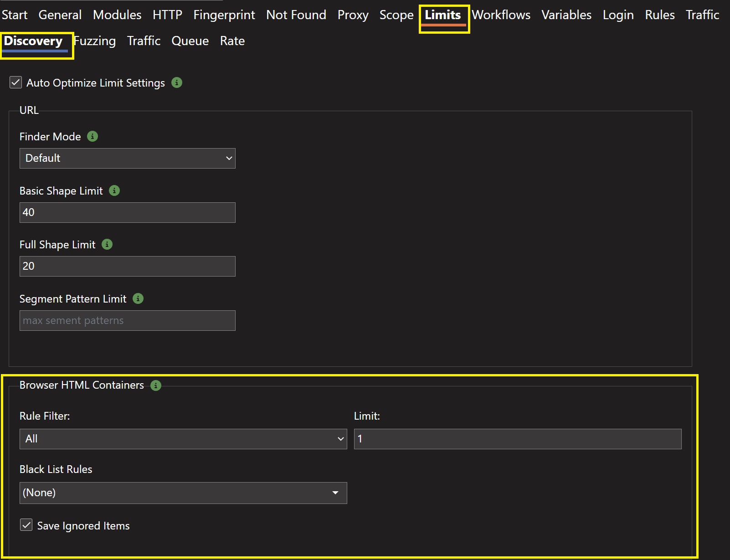Switch to the Workflows tab
The image size is (730, 560).
point(501,15)
